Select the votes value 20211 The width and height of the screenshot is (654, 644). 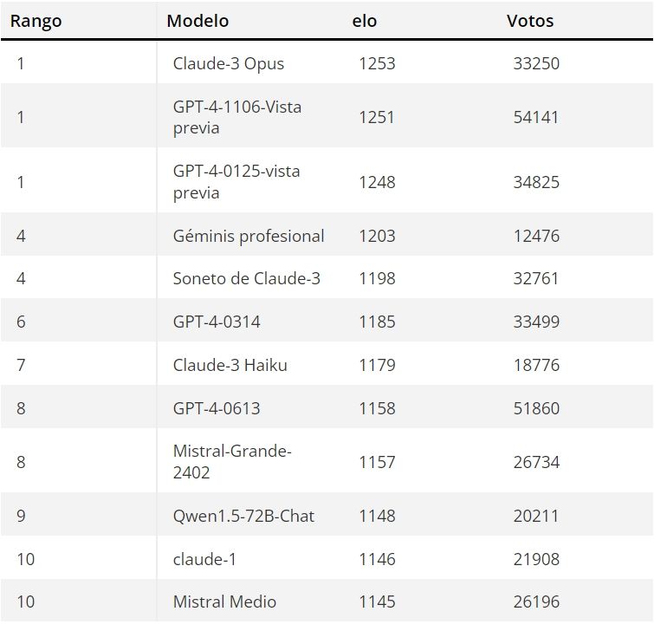tap(535, 516)
